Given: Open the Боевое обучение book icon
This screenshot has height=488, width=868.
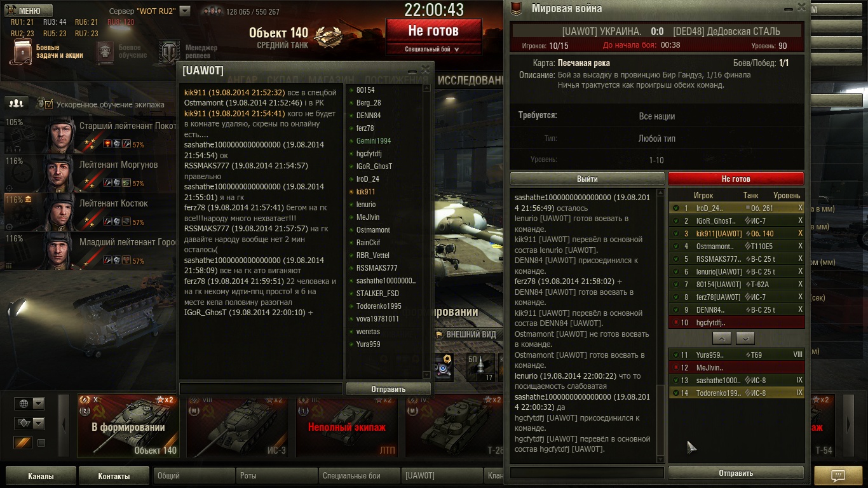Looking at the screenshot, I should point(105,51).
